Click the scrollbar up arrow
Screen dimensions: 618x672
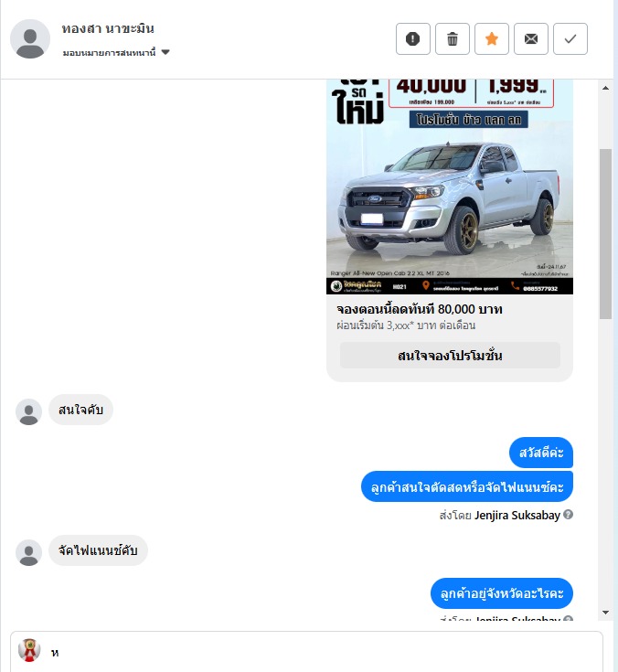coord(605,88)
